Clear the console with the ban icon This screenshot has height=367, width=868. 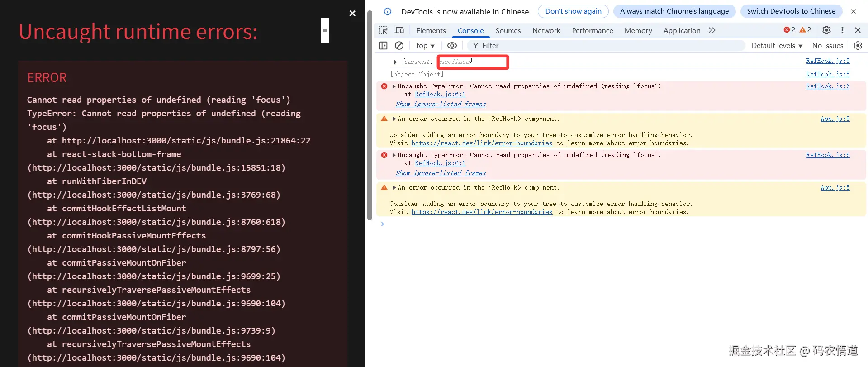399,45
